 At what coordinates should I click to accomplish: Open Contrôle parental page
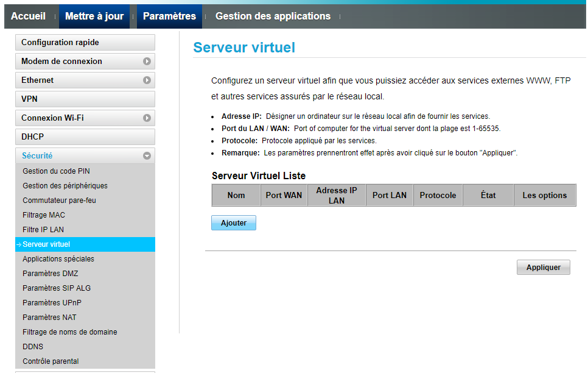point(51,361)
